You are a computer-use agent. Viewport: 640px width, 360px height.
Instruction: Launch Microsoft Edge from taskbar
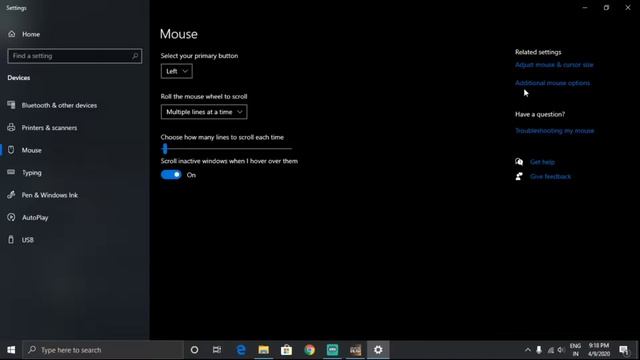tap(241, 350)
